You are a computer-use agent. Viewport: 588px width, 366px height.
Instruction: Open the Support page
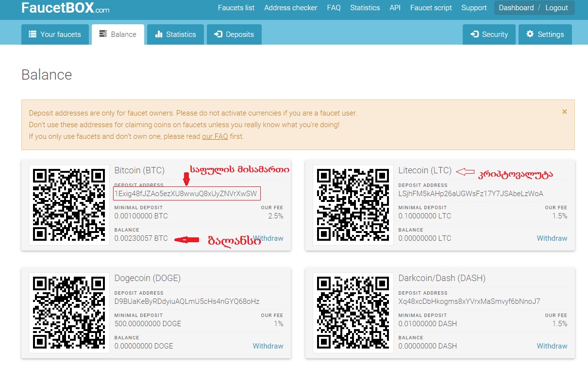click(474, 8)
